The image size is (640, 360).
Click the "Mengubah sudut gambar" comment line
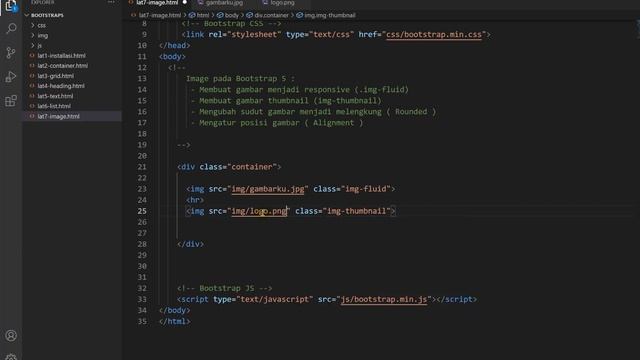[x=313, y=112]
